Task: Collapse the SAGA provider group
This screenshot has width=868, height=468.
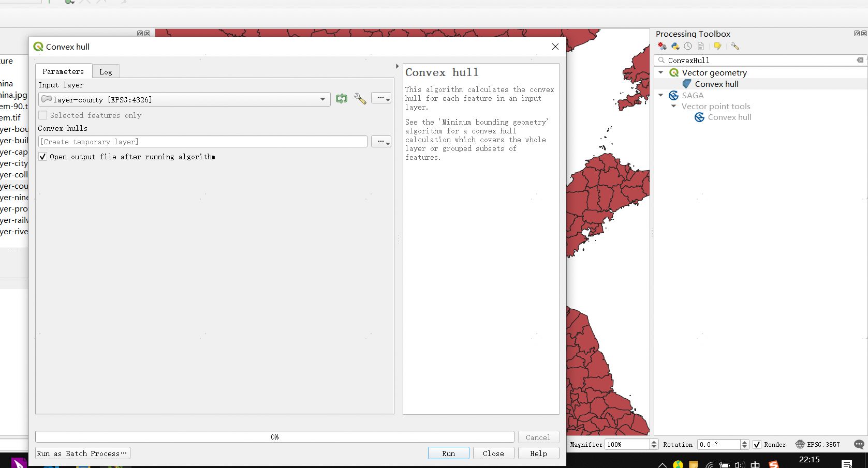Action: point(661,95)
